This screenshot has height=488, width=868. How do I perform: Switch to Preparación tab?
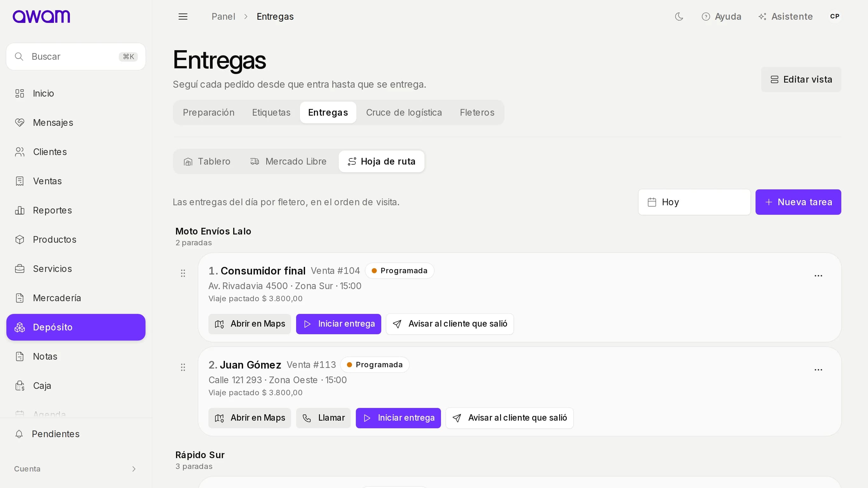click(208, 112)
